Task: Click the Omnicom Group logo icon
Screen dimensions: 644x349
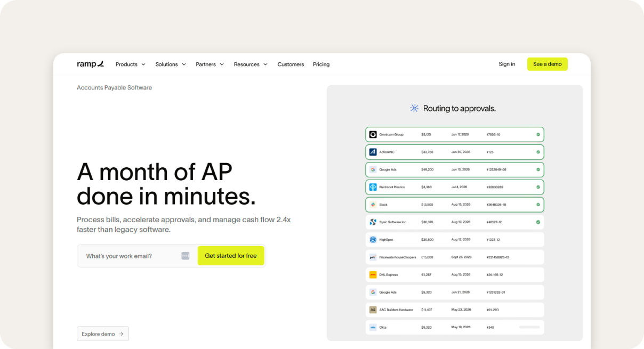Action: pos(373,134)
